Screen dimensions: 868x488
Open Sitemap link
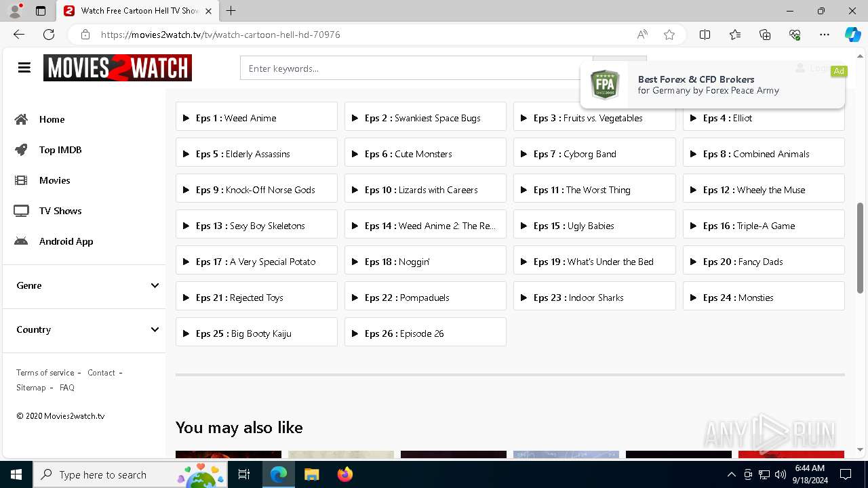pyautogui.click(x=31, y=388)
